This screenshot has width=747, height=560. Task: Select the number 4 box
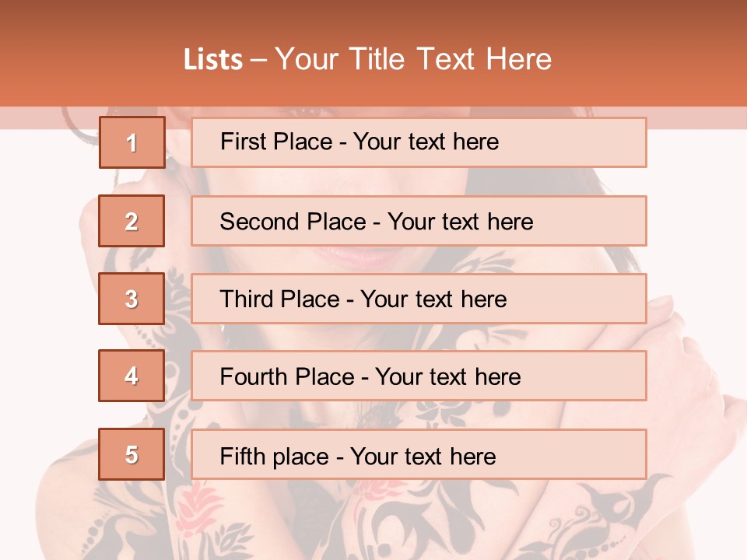(132, 376)
